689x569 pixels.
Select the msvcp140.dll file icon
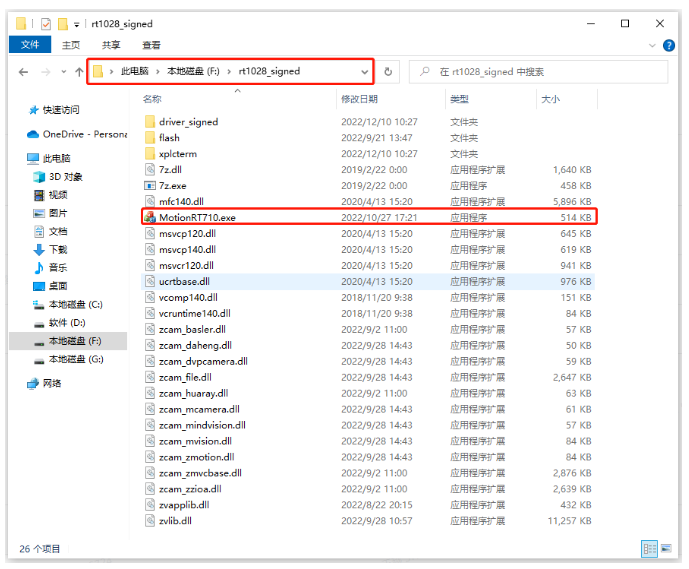click(150, 250)
